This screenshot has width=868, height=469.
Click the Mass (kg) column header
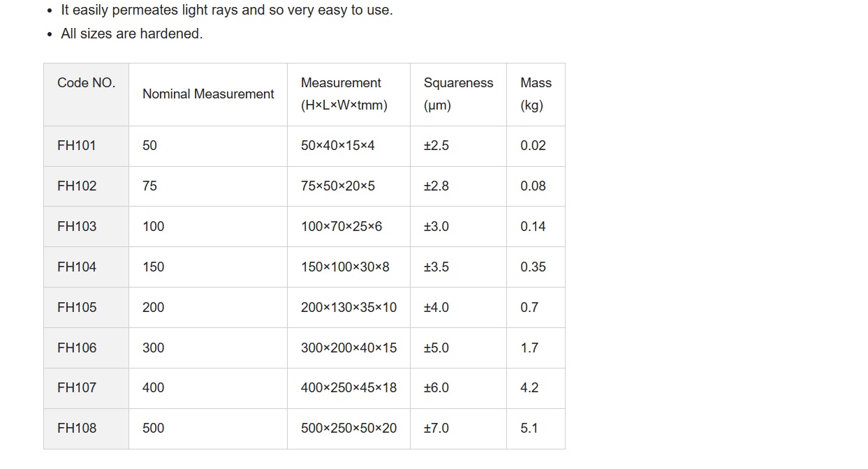click(536, 94)
